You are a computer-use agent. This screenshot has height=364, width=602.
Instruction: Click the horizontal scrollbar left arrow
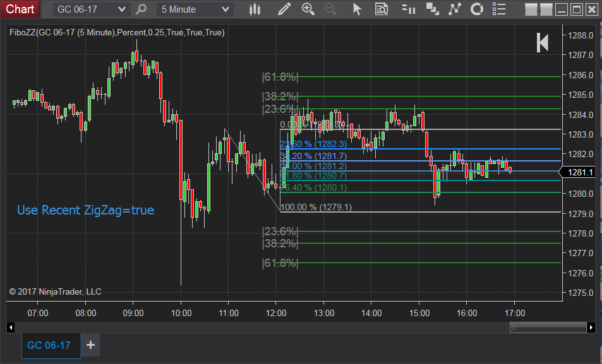click(11, 327)
